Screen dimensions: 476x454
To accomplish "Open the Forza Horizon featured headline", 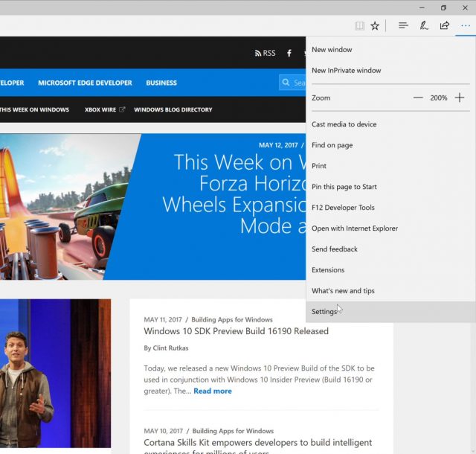I will point(234,194).
